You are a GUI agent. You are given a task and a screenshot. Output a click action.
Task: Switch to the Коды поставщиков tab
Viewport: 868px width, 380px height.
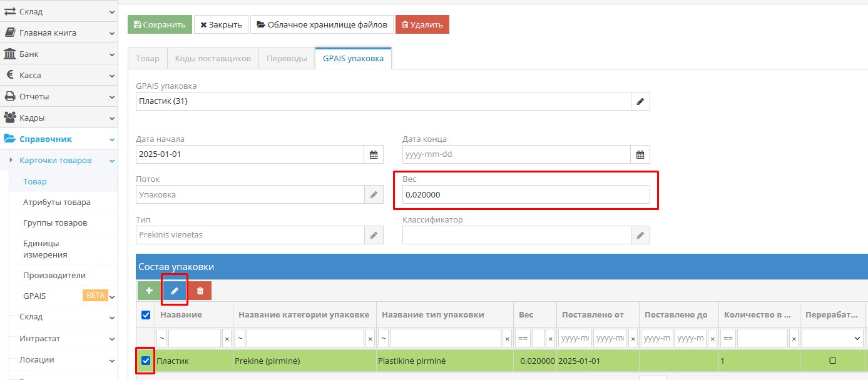click(x=213, y=59)
